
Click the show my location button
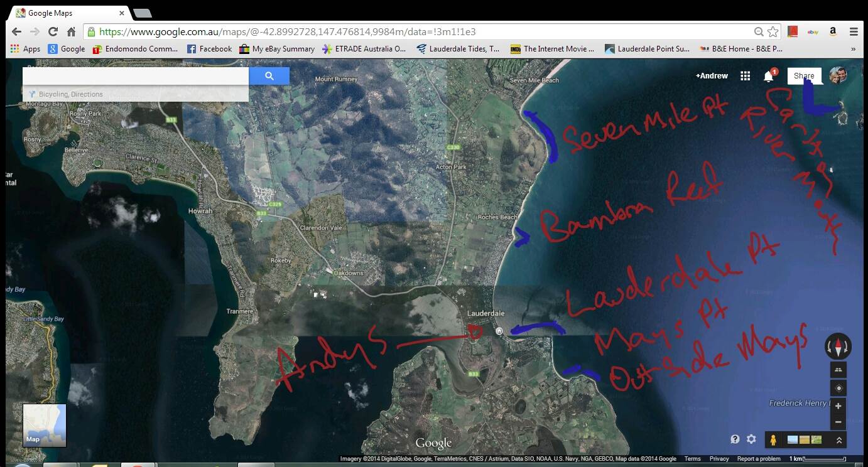pyautogui.click(x=838, y=388)
